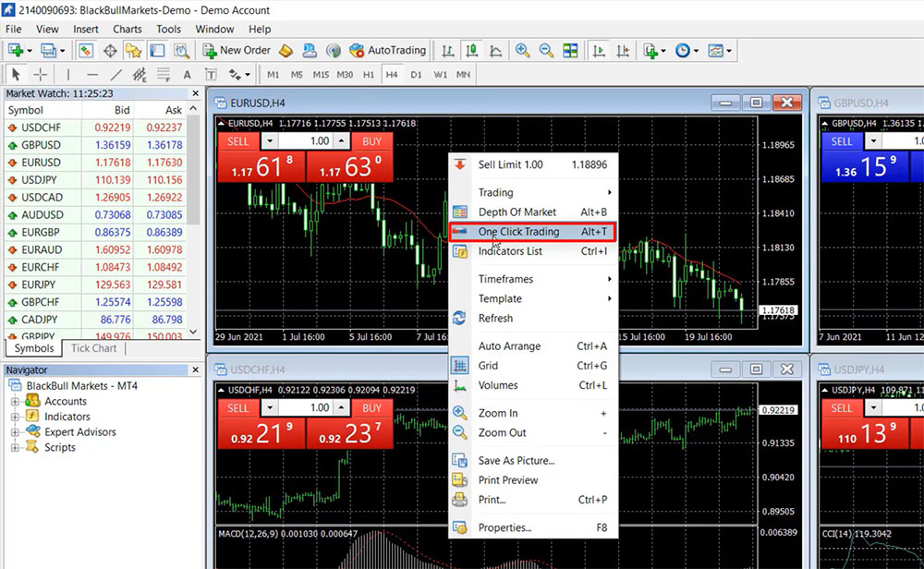Select the Fibonacci retracement drawing tool
The width and height of the screenshot is (924, 569).
[x=162, y=72]
